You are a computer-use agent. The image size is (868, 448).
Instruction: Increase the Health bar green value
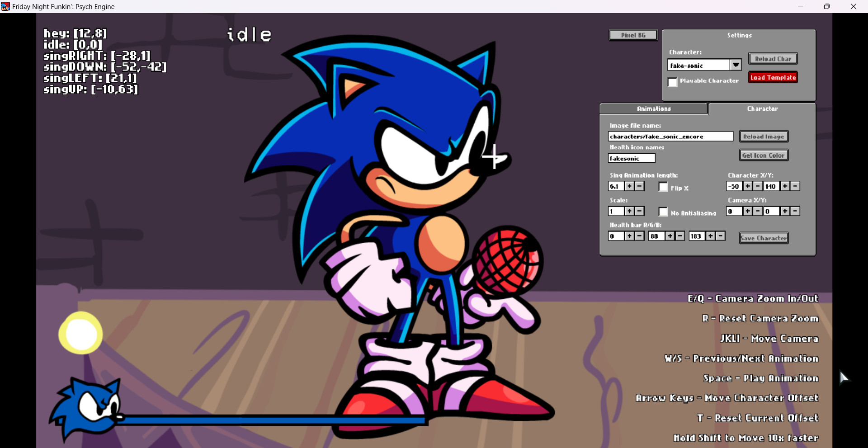click(670, 236)
